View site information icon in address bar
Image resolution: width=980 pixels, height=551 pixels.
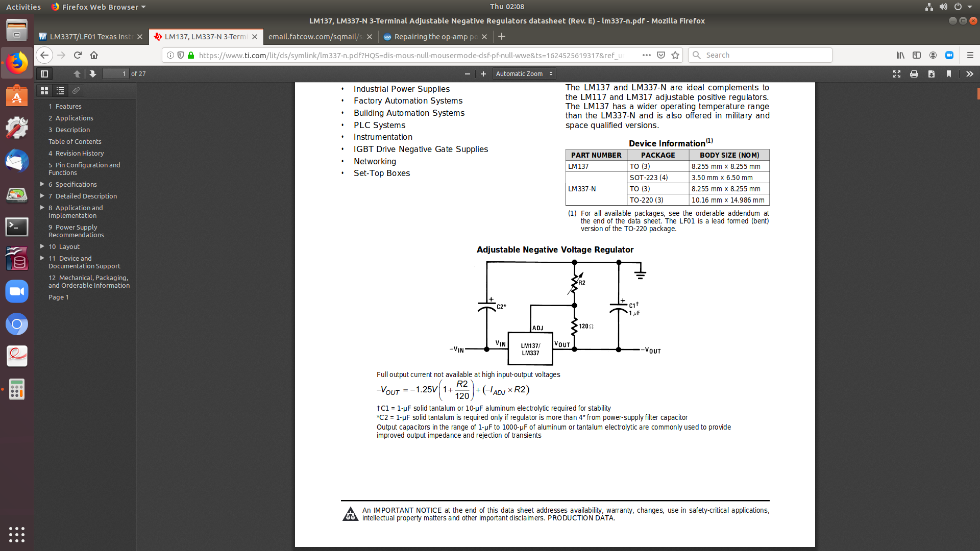click(170, 55)
